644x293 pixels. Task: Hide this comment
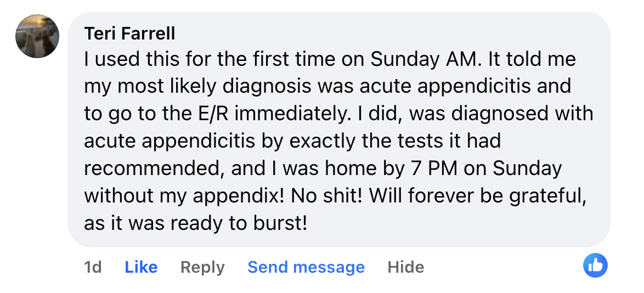(x=405, y=267)
